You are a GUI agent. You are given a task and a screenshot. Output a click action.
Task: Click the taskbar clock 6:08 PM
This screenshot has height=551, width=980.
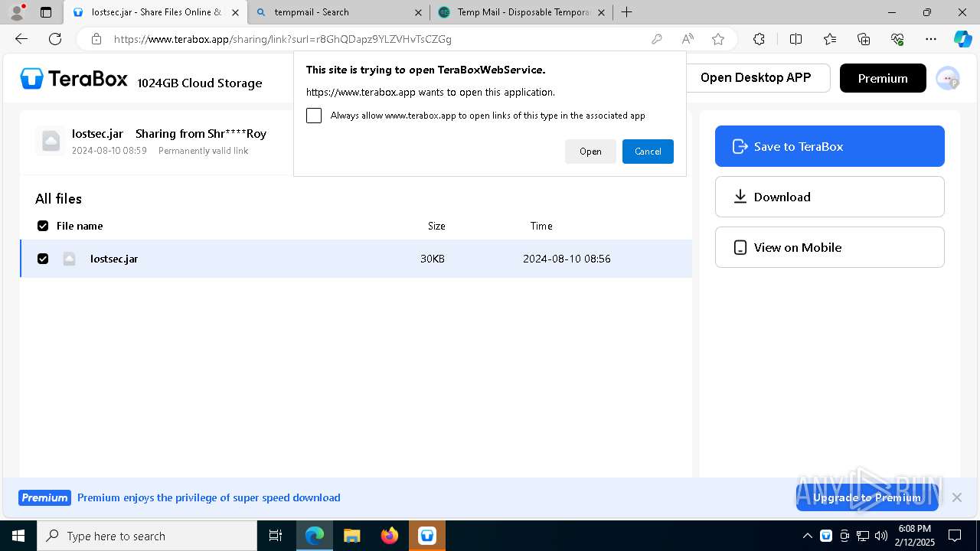point(915,536)
